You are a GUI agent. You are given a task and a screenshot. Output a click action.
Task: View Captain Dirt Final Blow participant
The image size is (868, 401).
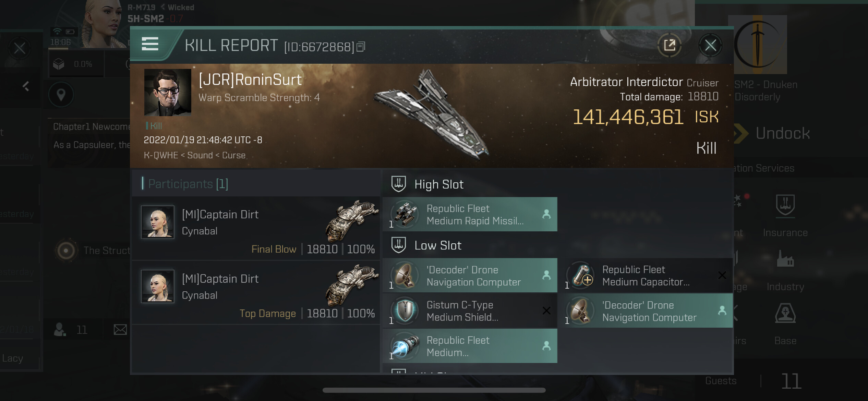[256, 228]
